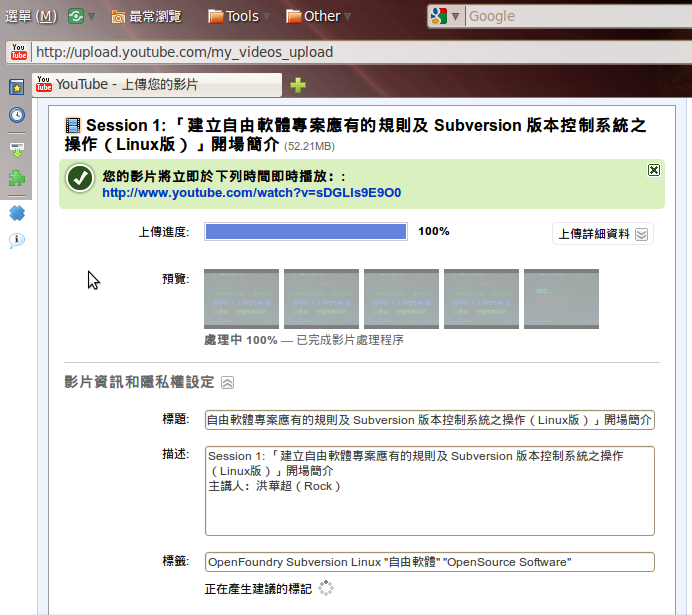Viewport: 692px width, 615px height.
Task: Click the green sync icon in toolbar
Action: pyautogui.click(x=76, y=16)
